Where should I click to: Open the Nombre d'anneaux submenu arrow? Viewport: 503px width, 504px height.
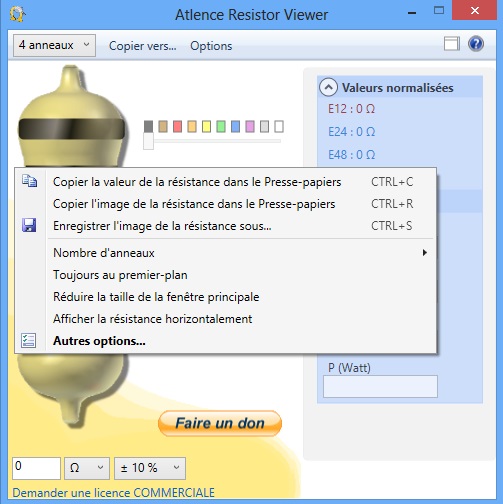[x=425, y=253]
